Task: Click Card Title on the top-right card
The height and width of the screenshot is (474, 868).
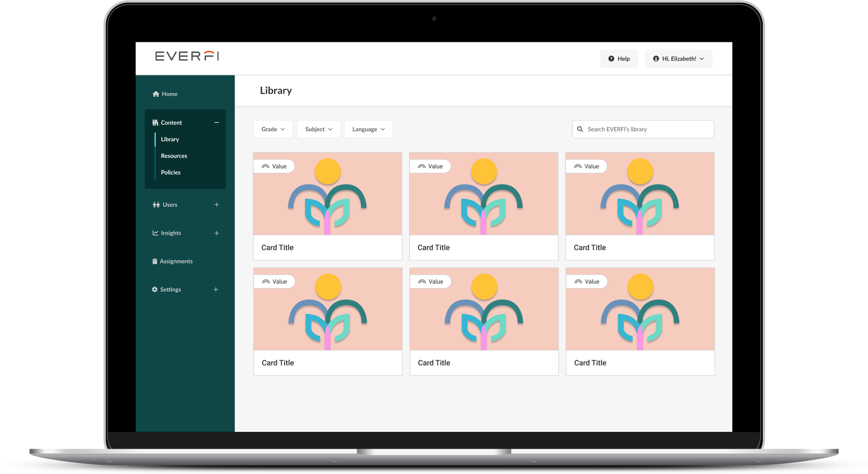Action: click(590, 247)
